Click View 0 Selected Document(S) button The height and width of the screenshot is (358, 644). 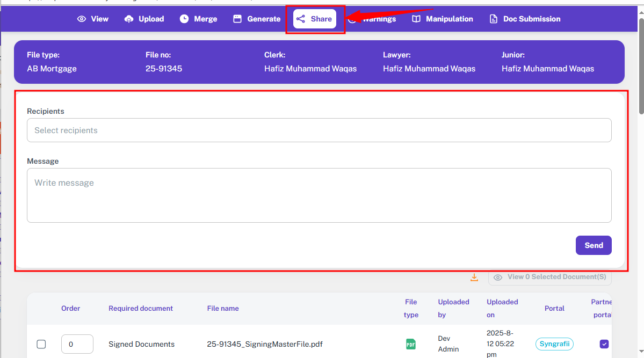click(x=549, y=277)
